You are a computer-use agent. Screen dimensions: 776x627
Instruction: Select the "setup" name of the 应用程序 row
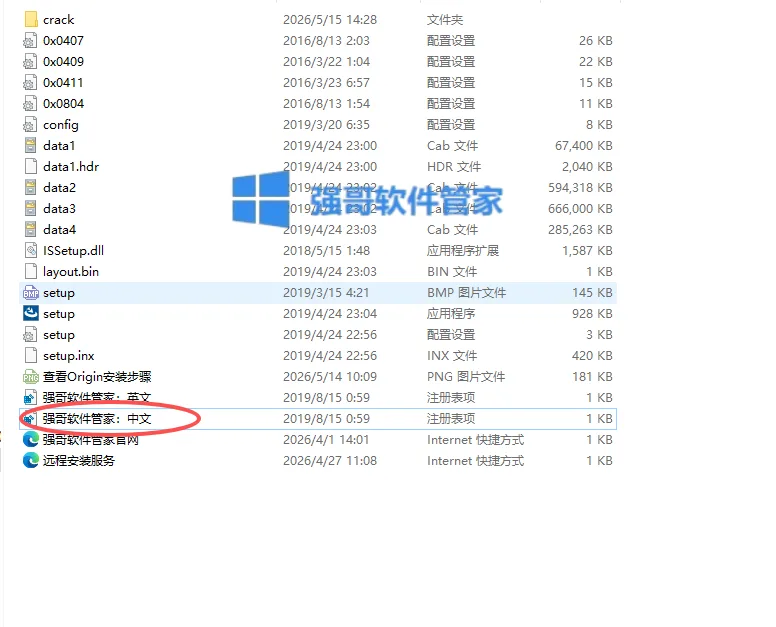[x=59, y=314]
